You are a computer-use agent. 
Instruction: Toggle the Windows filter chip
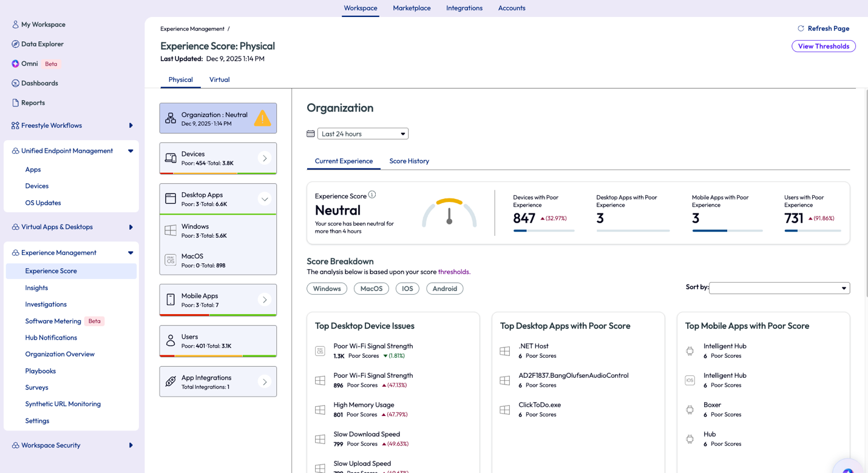327,289
